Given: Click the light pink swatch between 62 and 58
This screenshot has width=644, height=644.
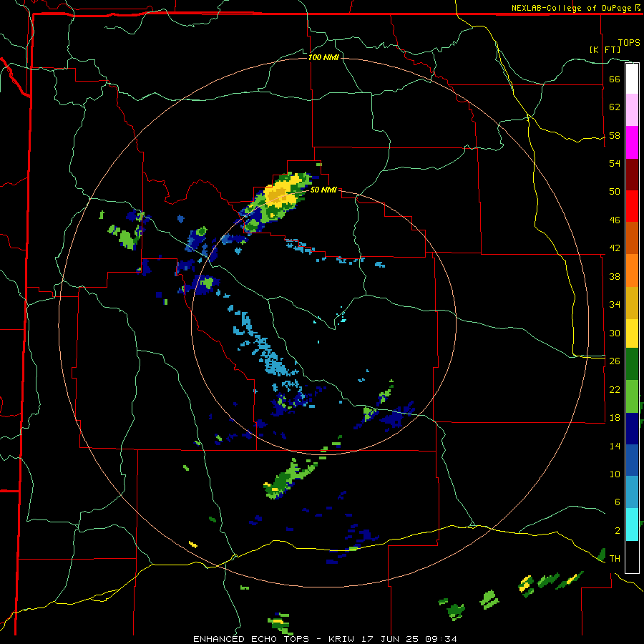Looking at the screenshot, I should tap(632, 110).
